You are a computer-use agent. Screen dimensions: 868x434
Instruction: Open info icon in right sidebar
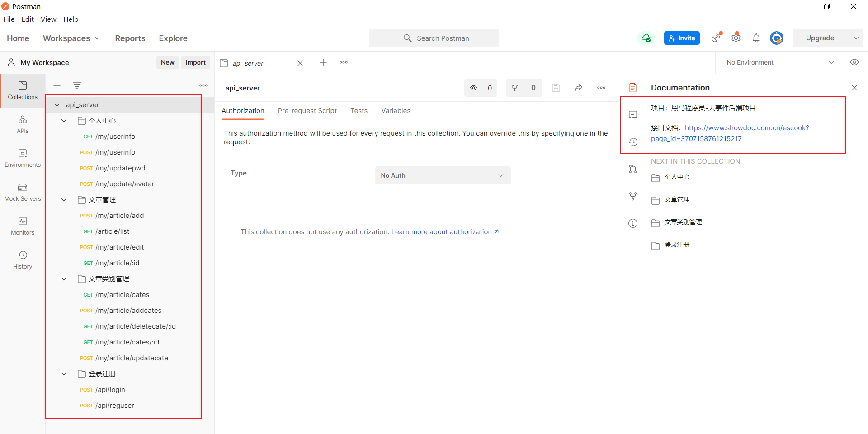pos(633,223)
